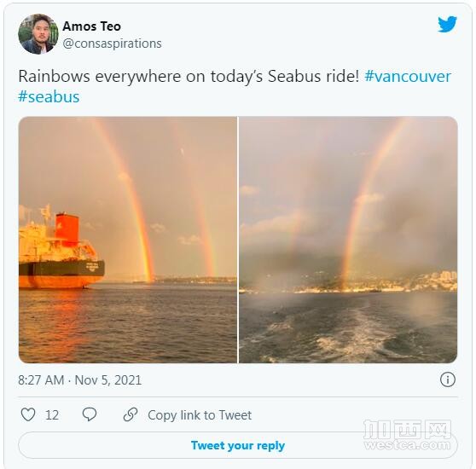The width and height of the screenshot is (476, 469).
Task: Click the Amos Teo display name
Action: 91,26
